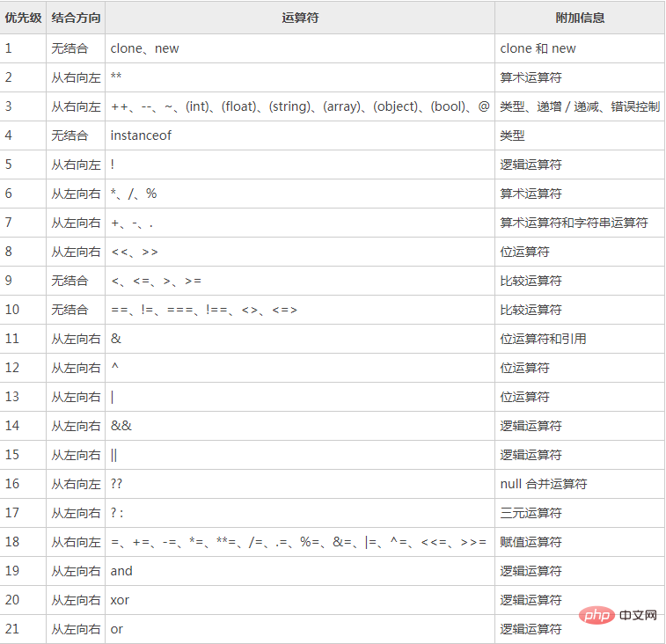666x644 pixels.
Task: Select the 优先级 column header
Action: pyautogui.click(x=23, y=18)
